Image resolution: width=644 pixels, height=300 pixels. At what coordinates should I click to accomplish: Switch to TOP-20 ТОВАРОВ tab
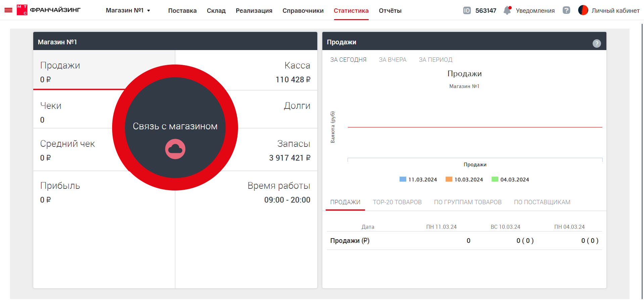(397, 202)
